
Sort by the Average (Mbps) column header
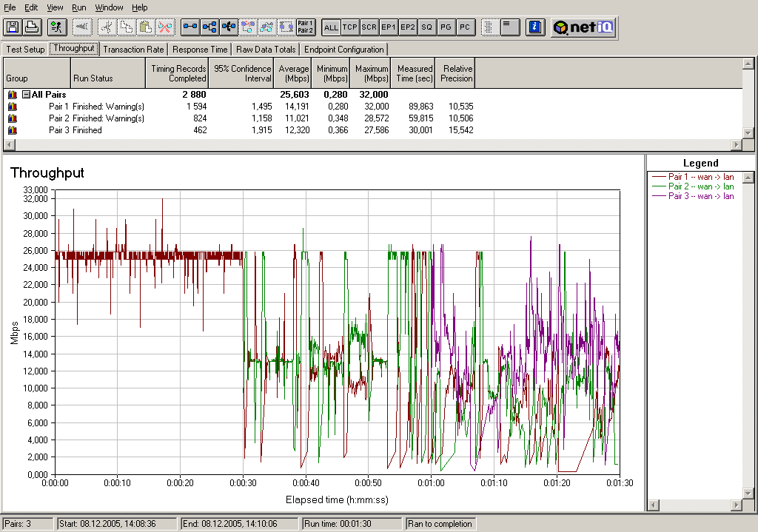pos(294,73)
